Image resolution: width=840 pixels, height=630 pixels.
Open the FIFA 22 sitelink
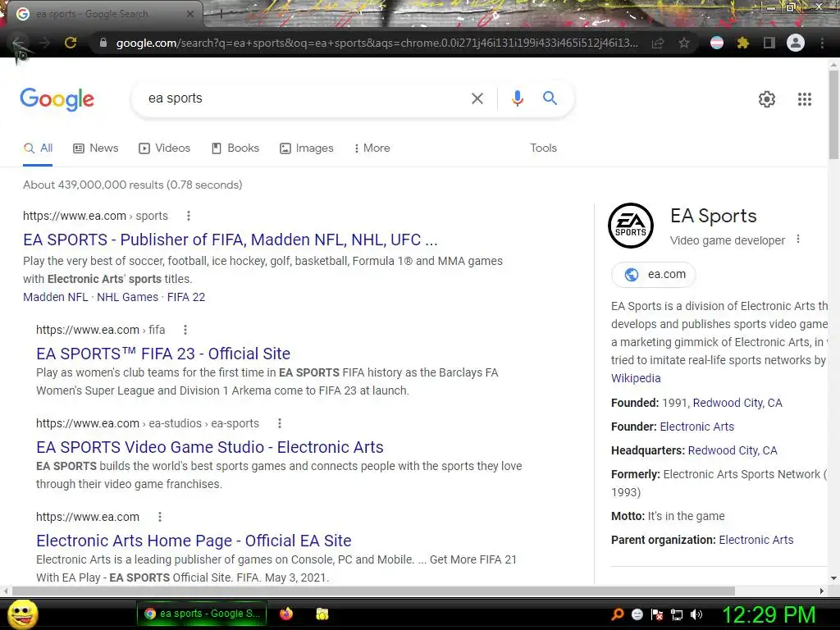186,297
